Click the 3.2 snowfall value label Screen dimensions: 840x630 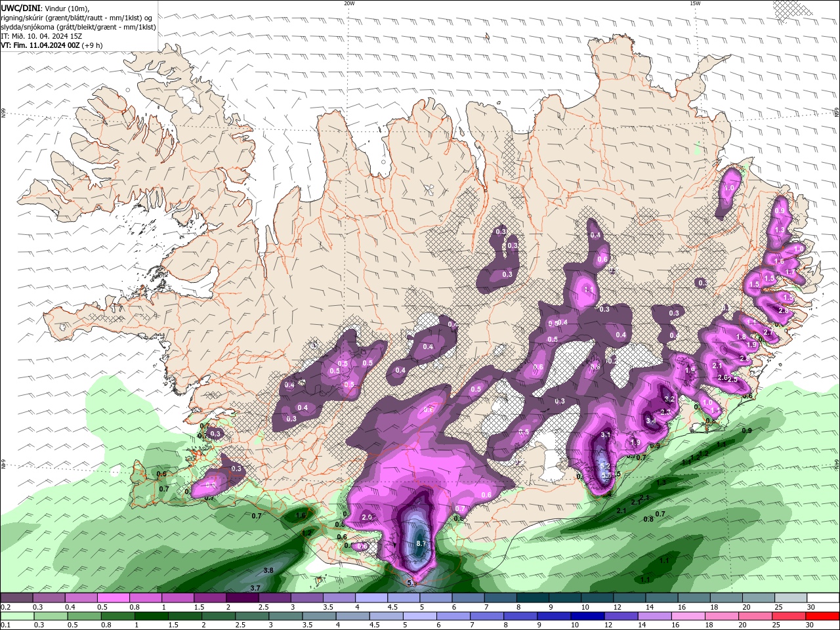click(x=669, y=399)
